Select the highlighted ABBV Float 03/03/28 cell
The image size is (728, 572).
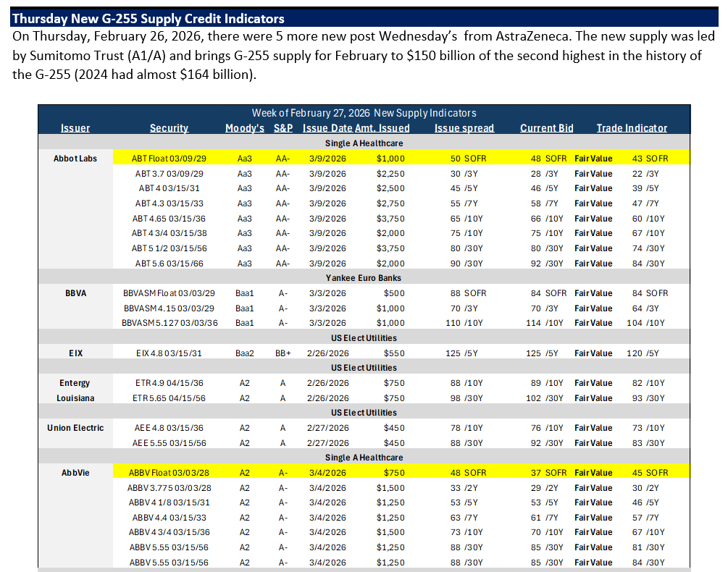tap(169, 473)
